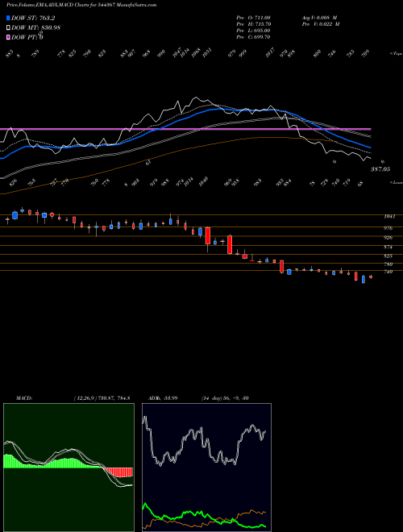Screen dimensions: 403x532
Task: Click the first blue candlestick near 1041 line
Action: point(15,215)
